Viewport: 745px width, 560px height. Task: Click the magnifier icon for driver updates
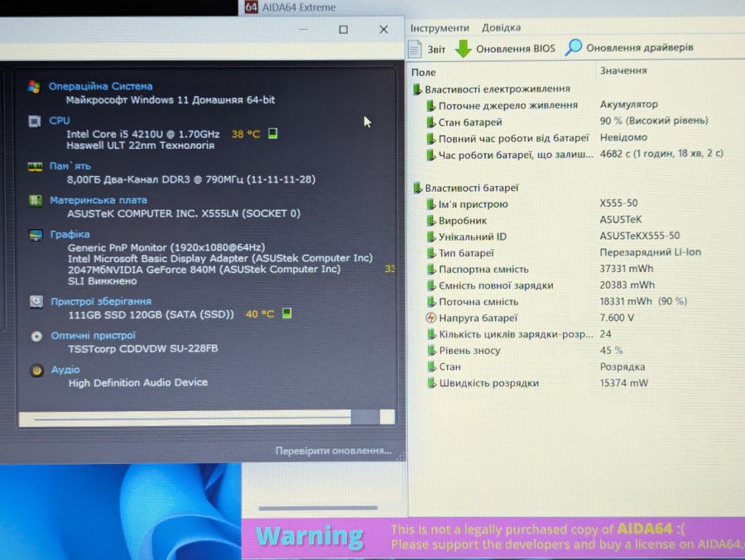coord(574,47)
